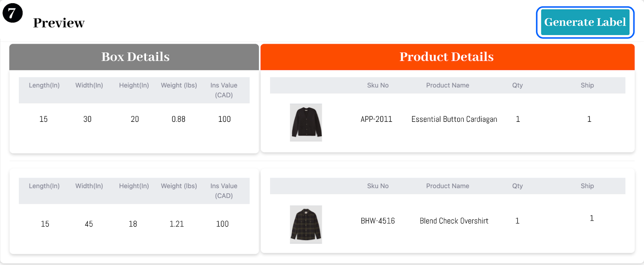This screenshot has width=644, height=265.
Task: Click the first box's weight value 0.88
Action: coord(178,119)
